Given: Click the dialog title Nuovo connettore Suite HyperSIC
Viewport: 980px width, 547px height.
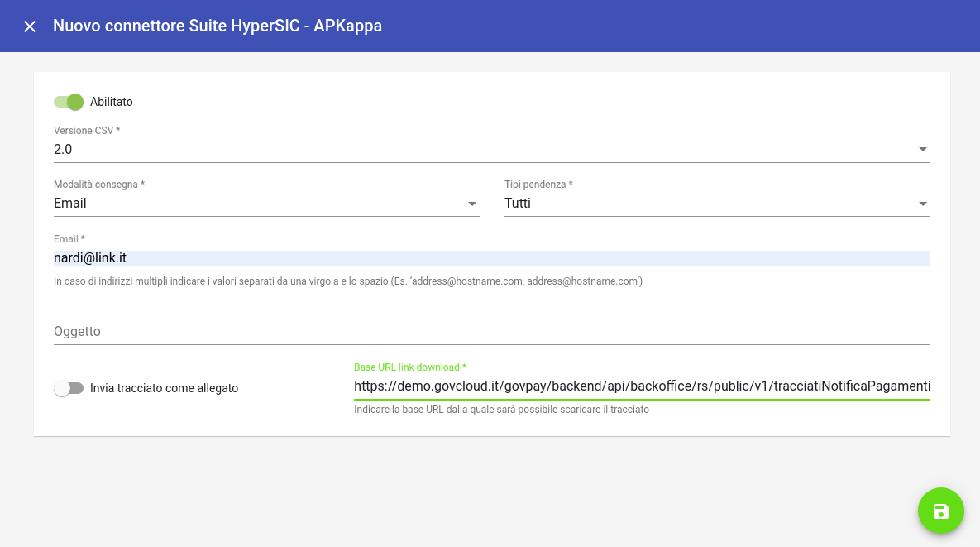Looking at the screenshot, I should click(218, 26).
